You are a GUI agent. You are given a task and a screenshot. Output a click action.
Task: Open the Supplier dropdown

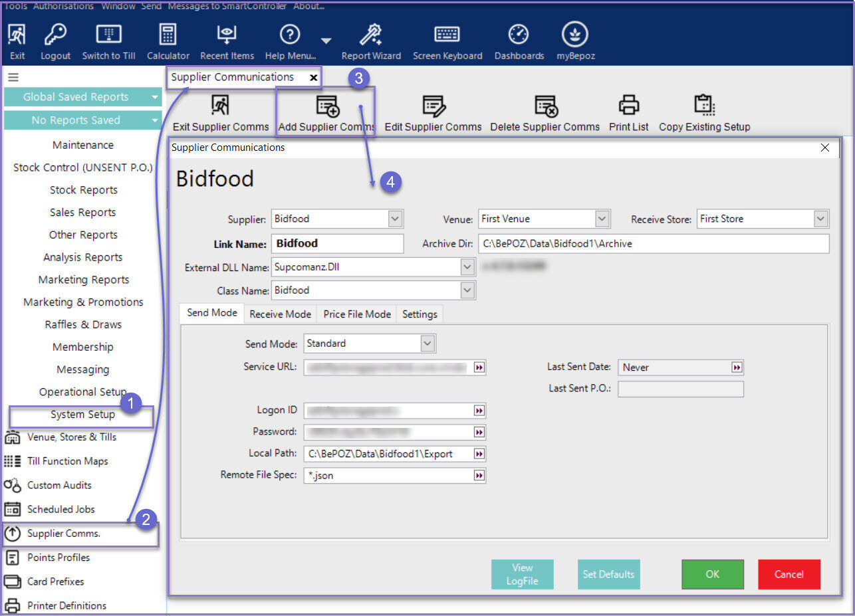[395, 219]
